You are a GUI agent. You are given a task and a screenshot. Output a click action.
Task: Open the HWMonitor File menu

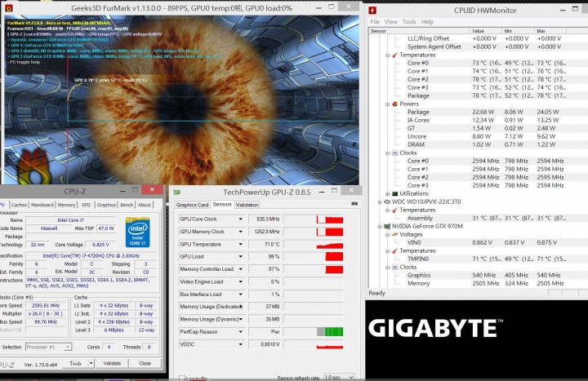coord(375,22)
